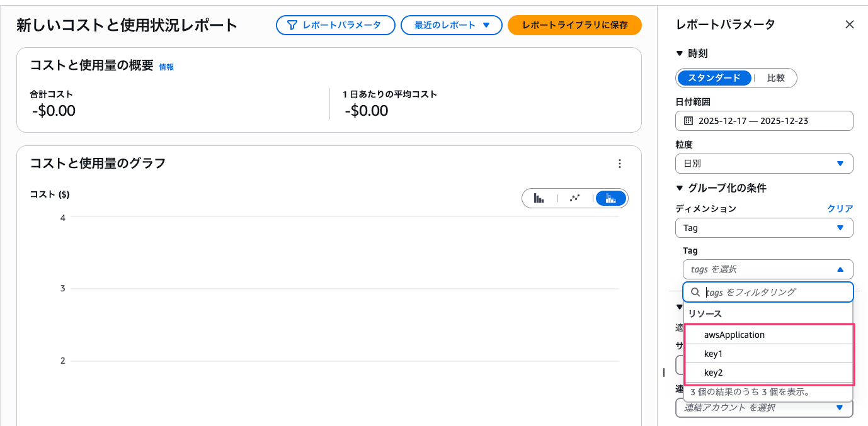Viewport: 868px width, 426px height.
Task: Keep スタンダード mode selected
Action: pos(714,78)
